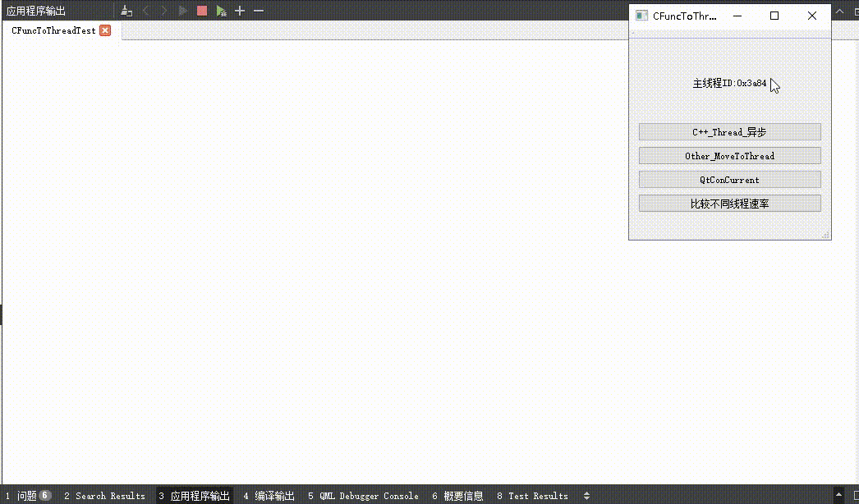
Task: Close the CFuncToThr... window
Action: [x=812, y=16]
